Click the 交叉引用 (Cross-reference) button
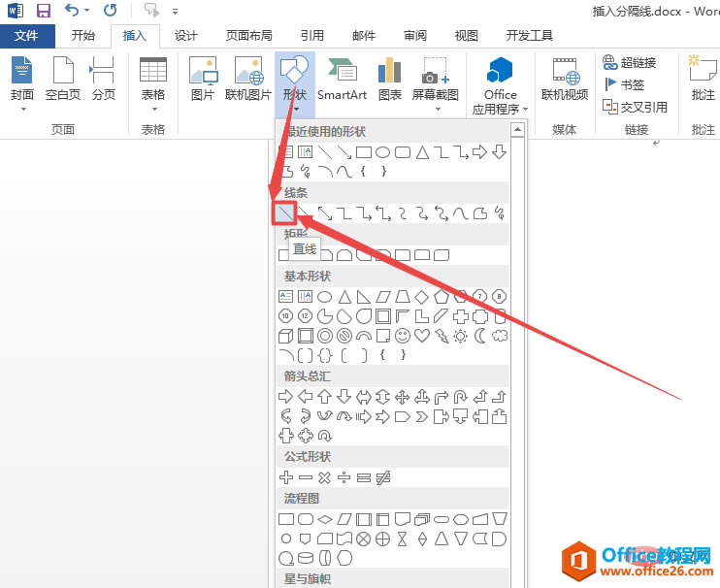The width and height of the screenshot is (720, 588). [635, 107]
